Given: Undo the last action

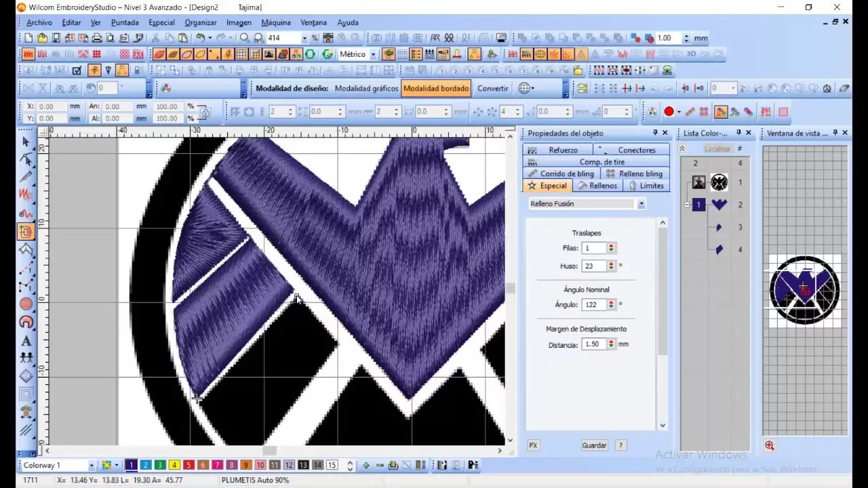Looking at the screenshot, I should pos(201,39).
